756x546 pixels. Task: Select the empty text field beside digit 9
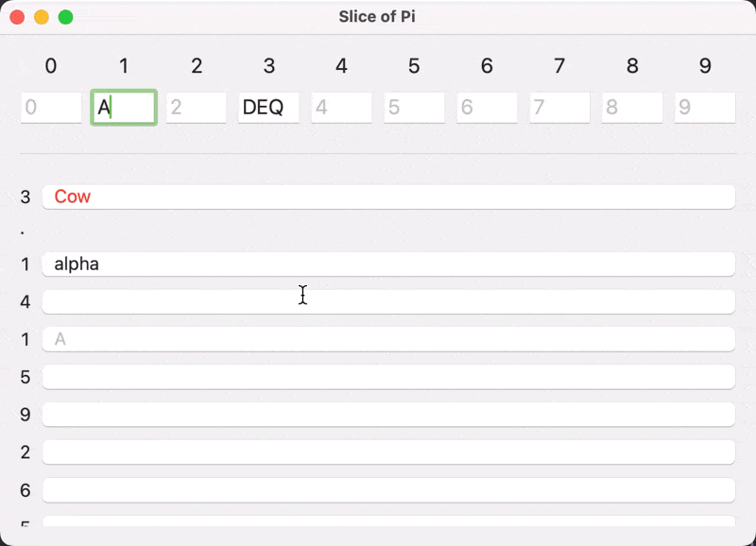pyautogui.click(x=388, y=415)
